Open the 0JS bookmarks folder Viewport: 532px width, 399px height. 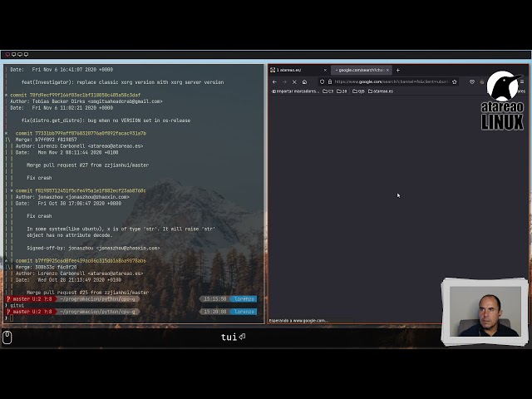358,91
